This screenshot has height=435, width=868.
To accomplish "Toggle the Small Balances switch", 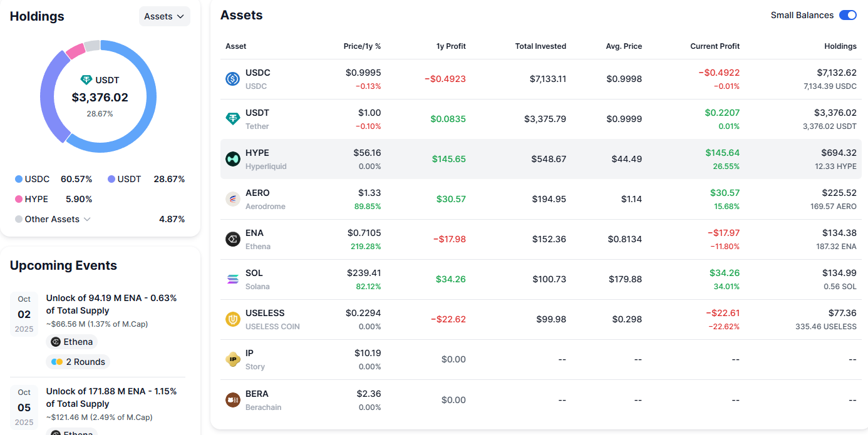I will point(848,15).
